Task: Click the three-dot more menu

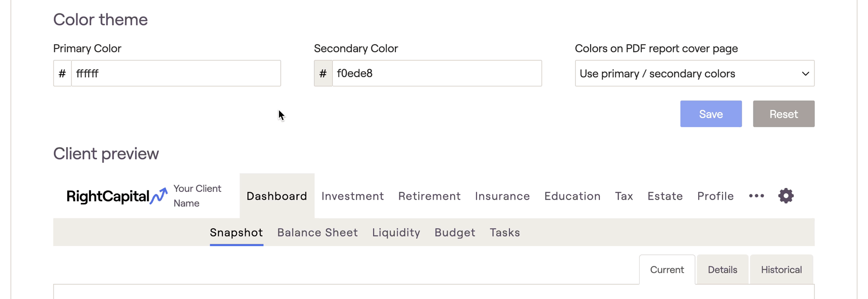Action: [x=756, y=196]
